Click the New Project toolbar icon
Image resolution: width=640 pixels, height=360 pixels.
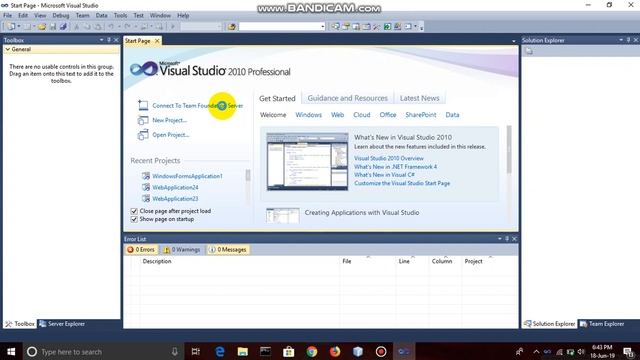(x=11, y=27)
